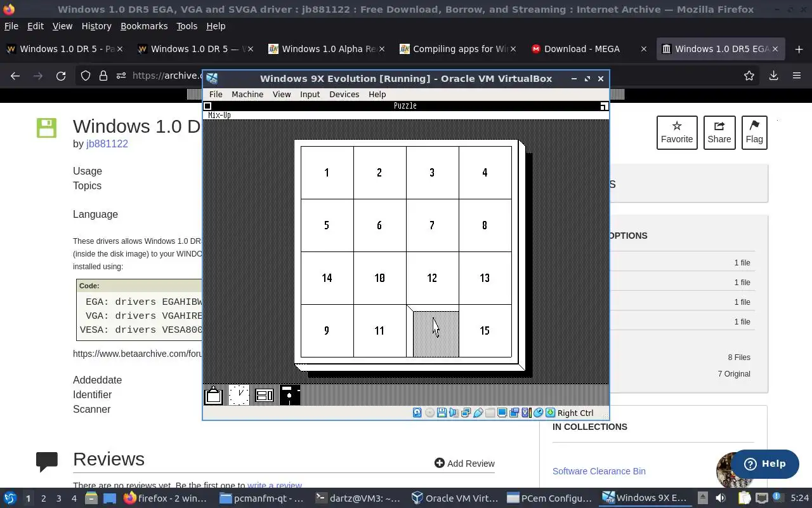
Task: Open the minimized Clock icon
Action: [x=239, y=395]
